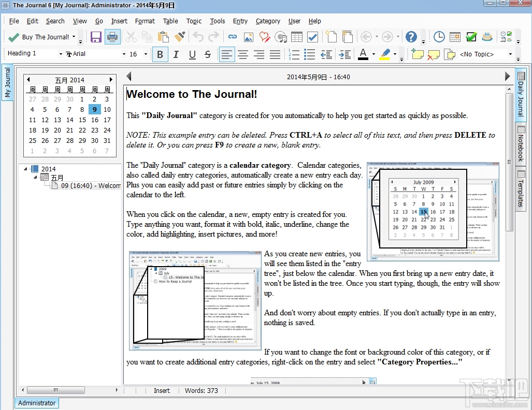Open the Buy The Journal! dropdown arrow
Image resolution: width=532 pixels, height=410 pixels.
[x=74, y=37]
